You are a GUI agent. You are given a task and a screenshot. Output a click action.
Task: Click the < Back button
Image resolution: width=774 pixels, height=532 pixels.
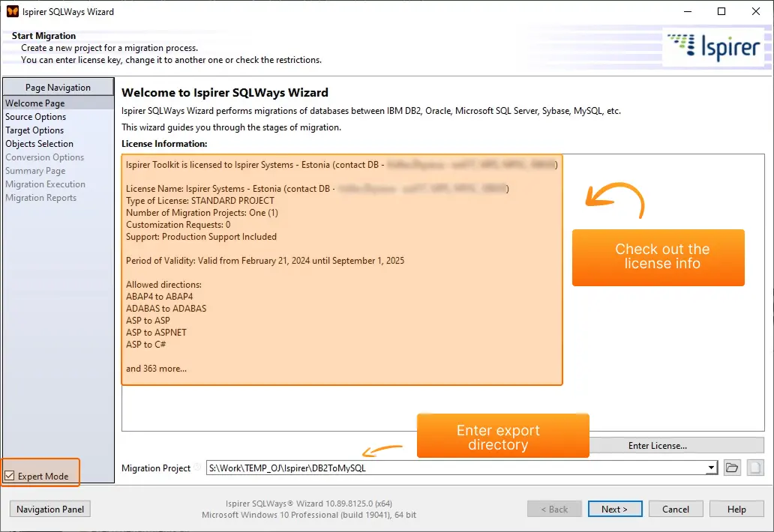coord(554,509)
